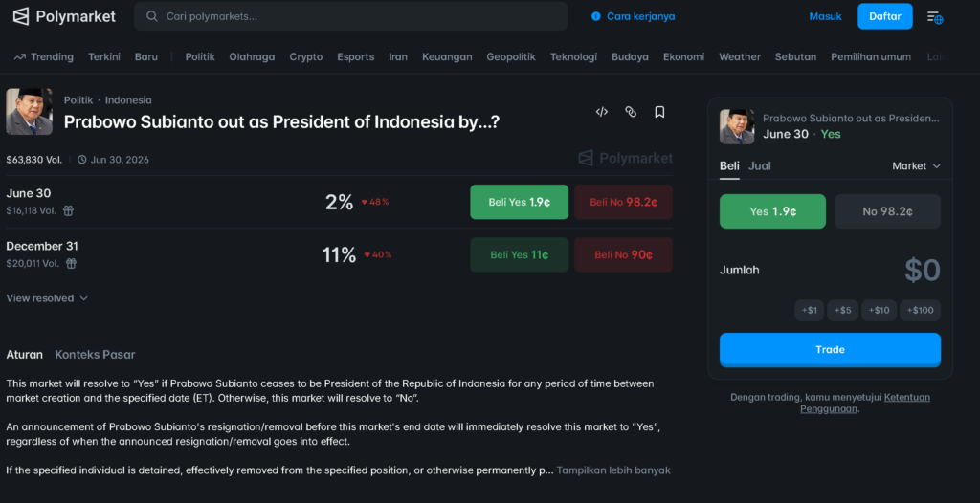The height and width of the screenshot is (503, 980).
Task: Click Beli Yes 1.9¢ for June 30
Action: tap(520, 202)
